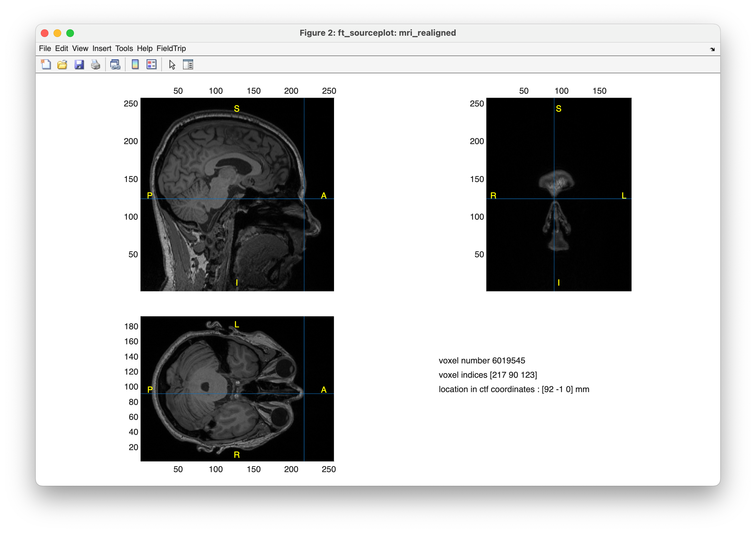
Task: Open the Property Inspector panel icon
Action: pos(188,65)
